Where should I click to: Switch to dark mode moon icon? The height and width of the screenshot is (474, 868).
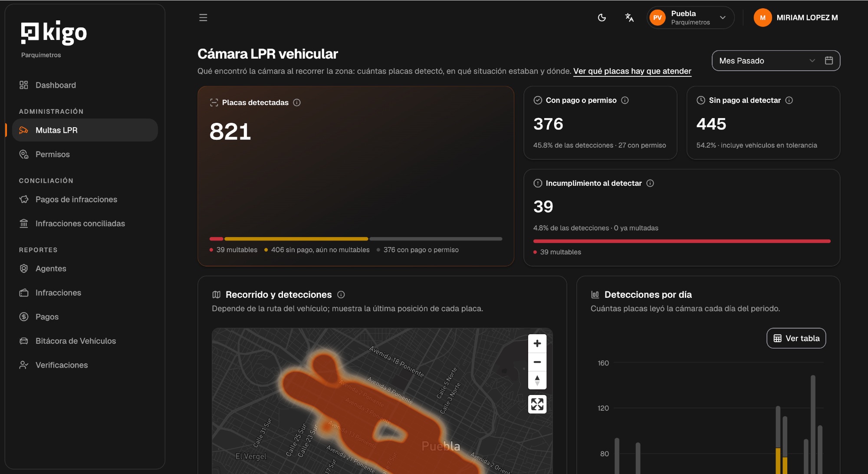tap(602, 18)
